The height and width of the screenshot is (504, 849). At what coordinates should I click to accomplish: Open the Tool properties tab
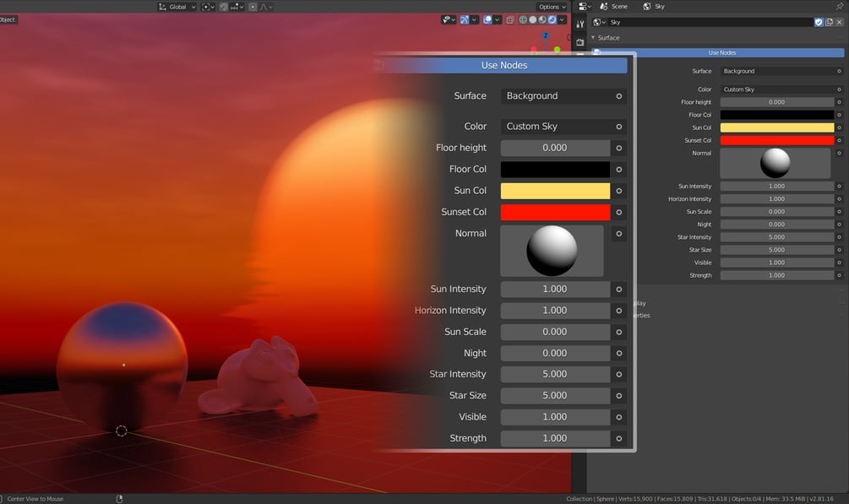[x=580, y=24]
